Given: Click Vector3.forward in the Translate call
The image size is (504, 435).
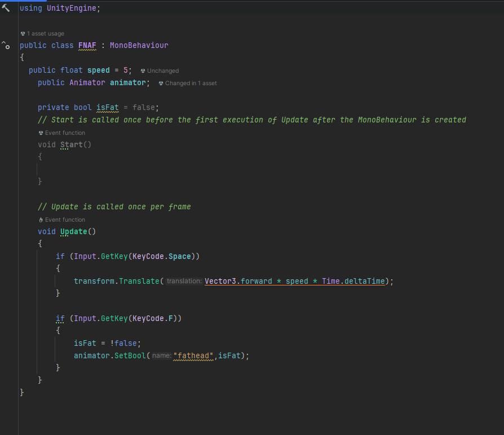Looking at the screenshot, I should click(238, 281).
